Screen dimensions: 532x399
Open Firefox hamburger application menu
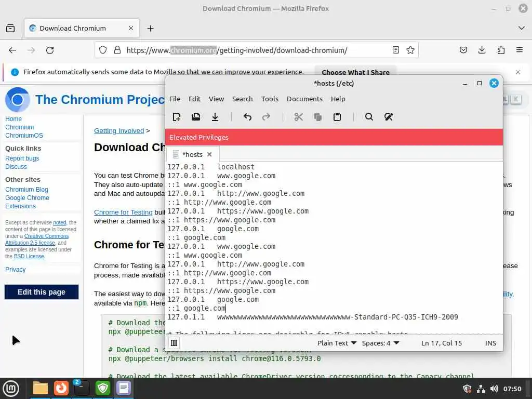520,50
